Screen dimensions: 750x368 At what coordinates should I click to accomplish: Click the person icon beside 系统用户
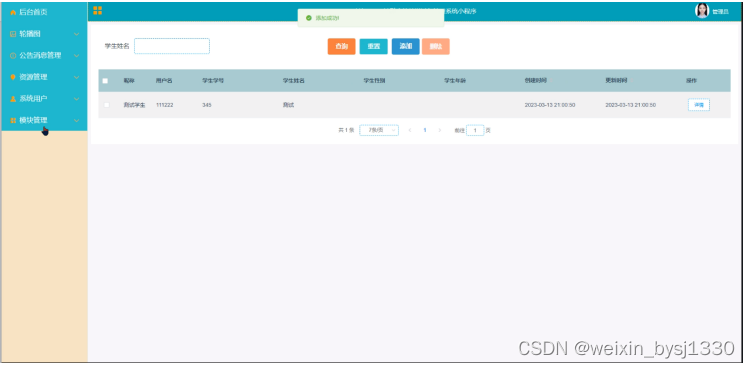13,99
